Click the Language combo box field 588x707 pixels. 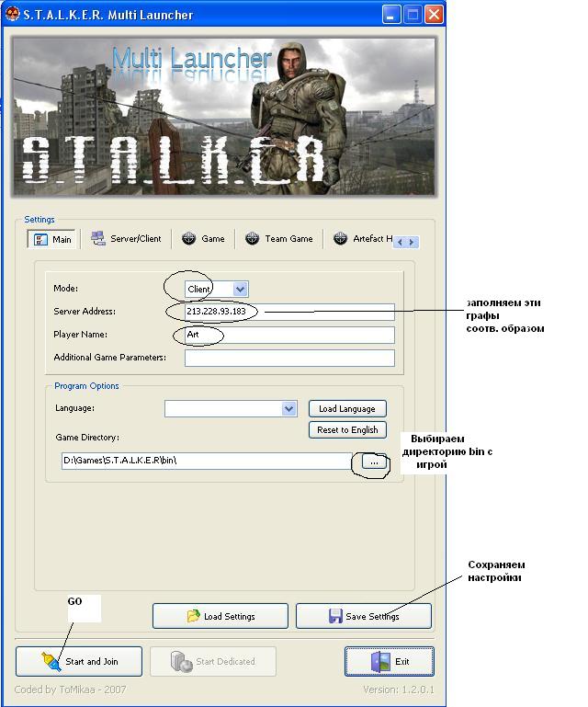(231, 409)
